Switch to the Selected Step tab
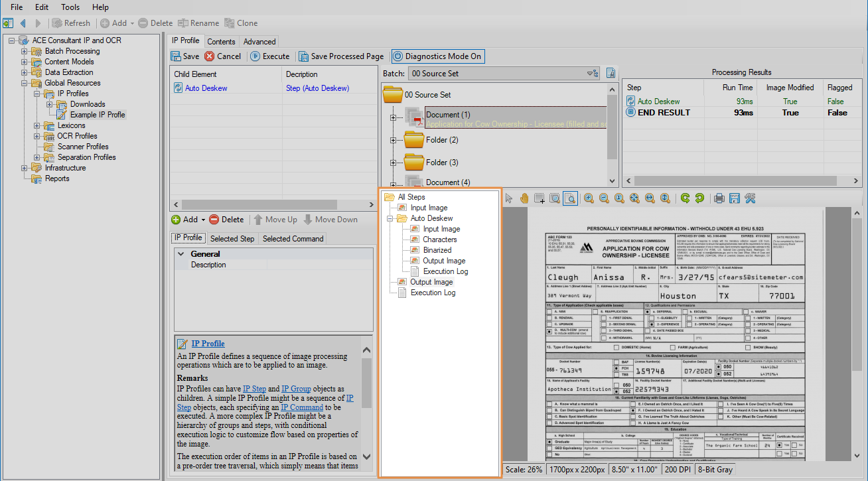868x481 pixels. [x=232, y=239]
